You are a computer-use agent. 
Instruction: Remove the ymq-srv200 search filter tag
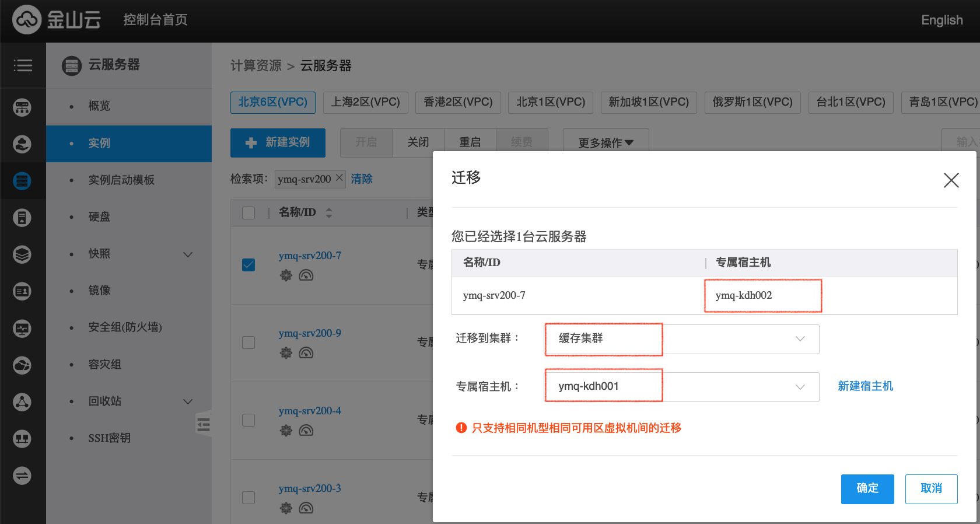point(339,178)
